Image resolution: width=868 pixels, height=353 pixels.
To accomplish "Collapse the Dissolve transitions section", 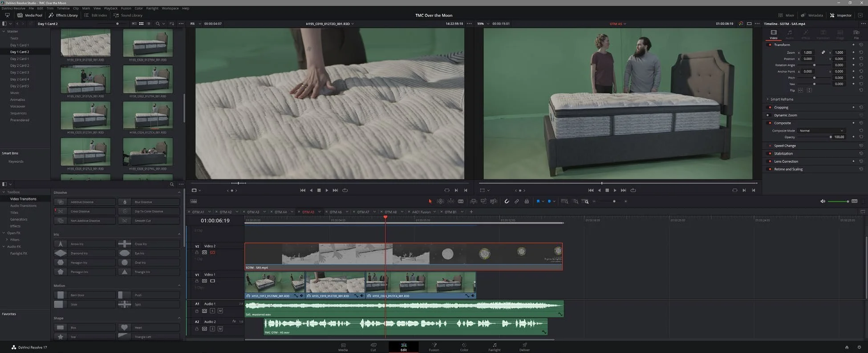I will point(179,193).
